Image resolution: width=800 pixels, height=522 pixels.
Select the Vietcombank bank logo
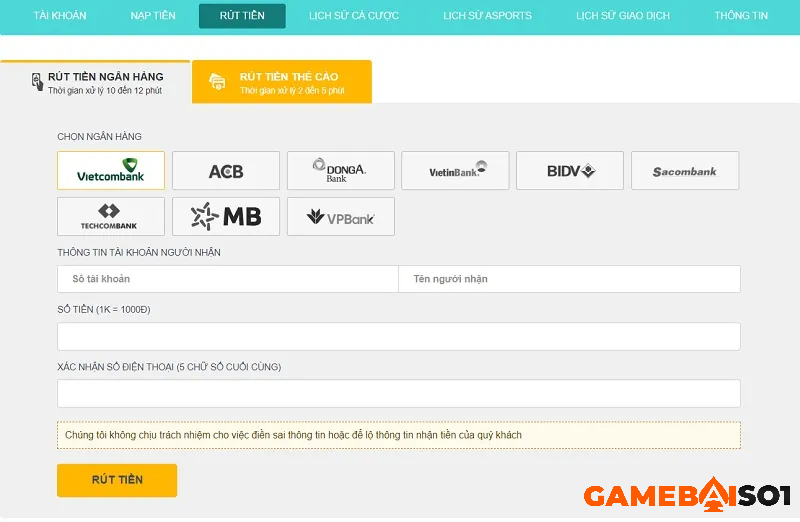pos(111,171)
